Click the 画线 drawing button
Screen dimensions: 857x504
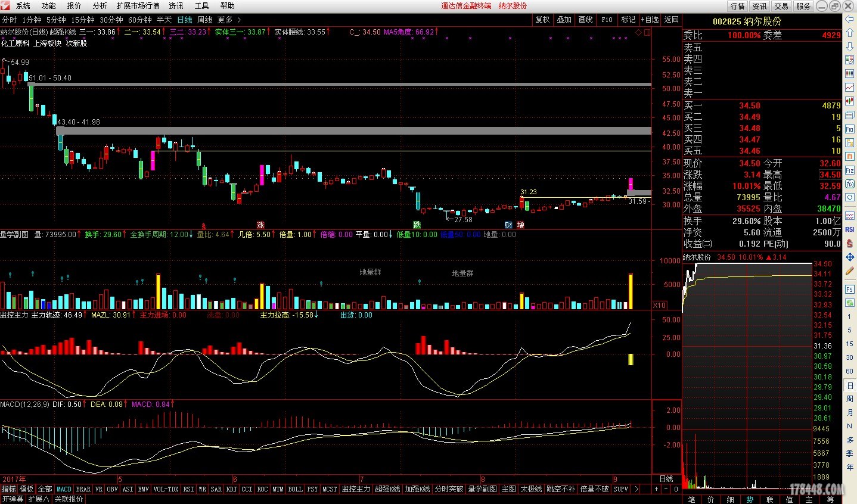pyautogui.click(x=586, y=20)
